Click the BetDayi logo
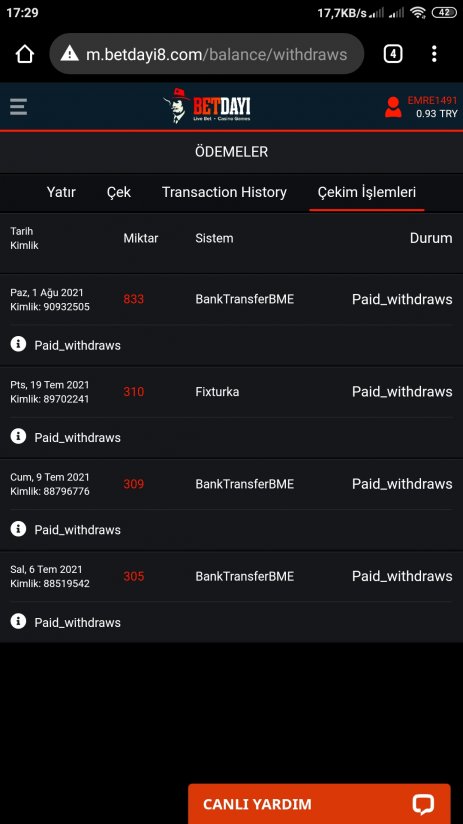This screenshot has width=463, height=824. pos(207,106)
